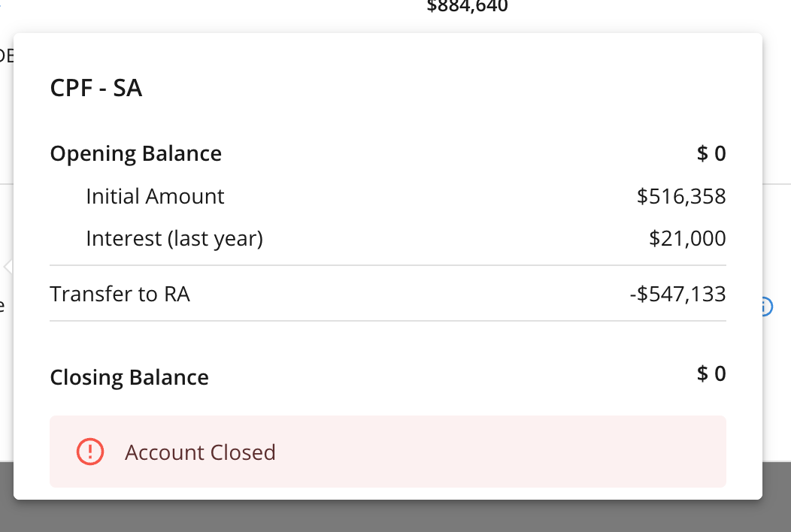Click the $21,000 interest value
The height and width of the screenshot is (532, 791).
click(687, 238)
